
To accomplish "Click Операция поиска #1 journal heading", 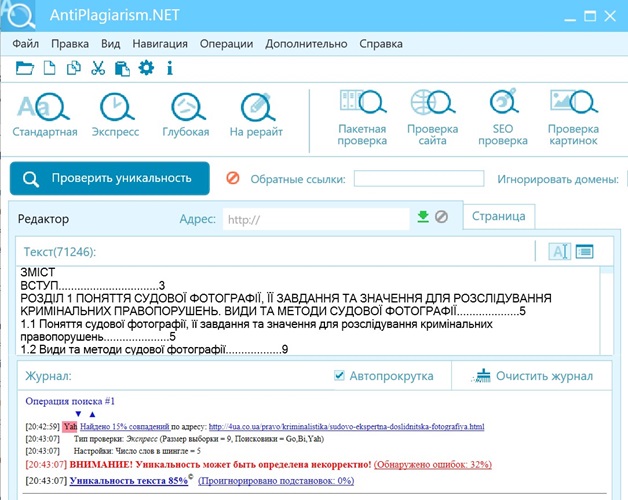I will [x=70, y=401].
